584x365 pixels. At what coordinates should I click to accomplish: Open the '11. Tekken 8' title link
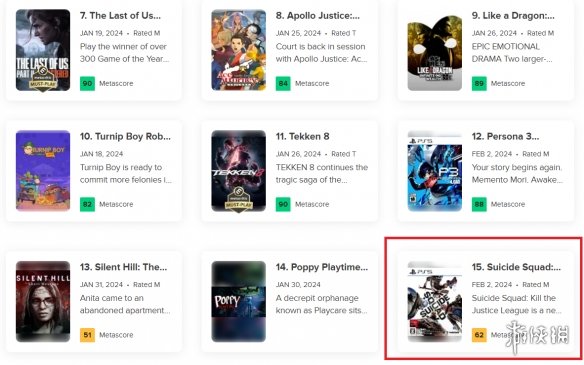tap(302, 136)
